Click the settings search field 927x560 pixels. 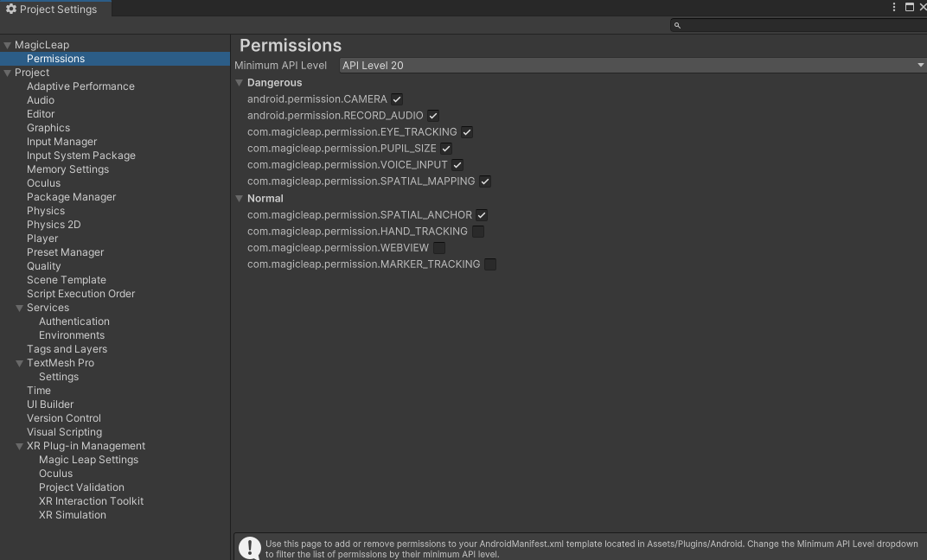[800, 26]
